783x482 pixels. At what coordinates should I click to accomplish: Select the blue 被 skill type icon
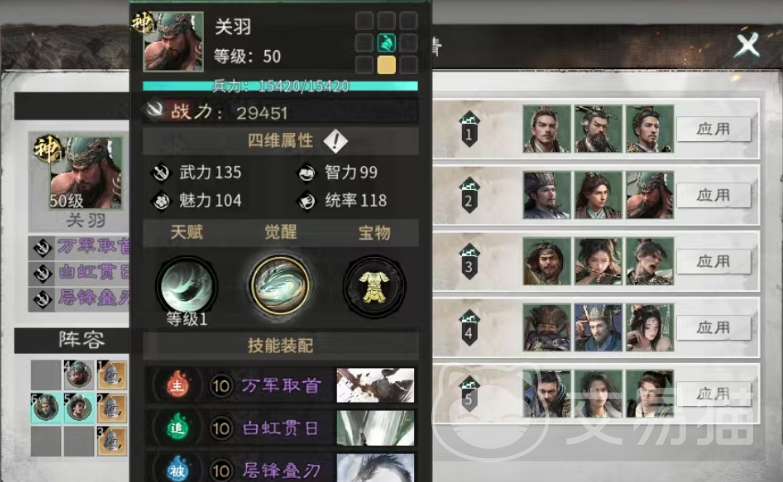pos(178,470)
